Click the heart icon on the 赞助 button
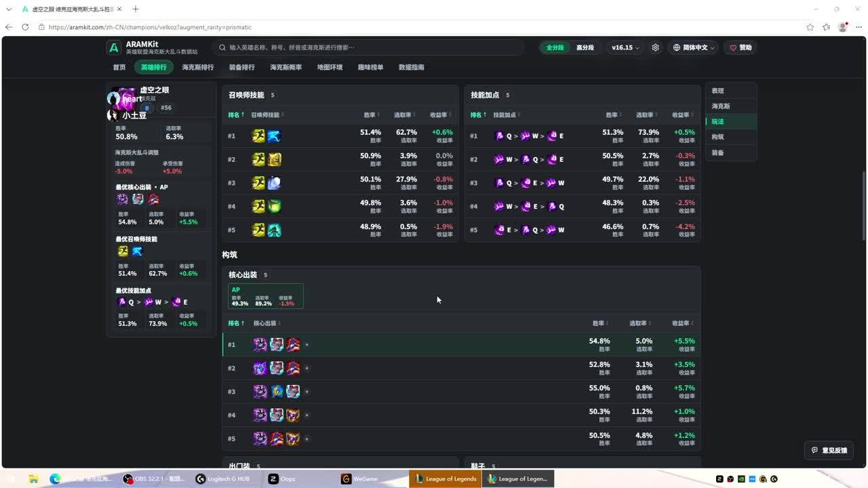The height and width of the screenshot is (488, 868). [x=733, y=47]
